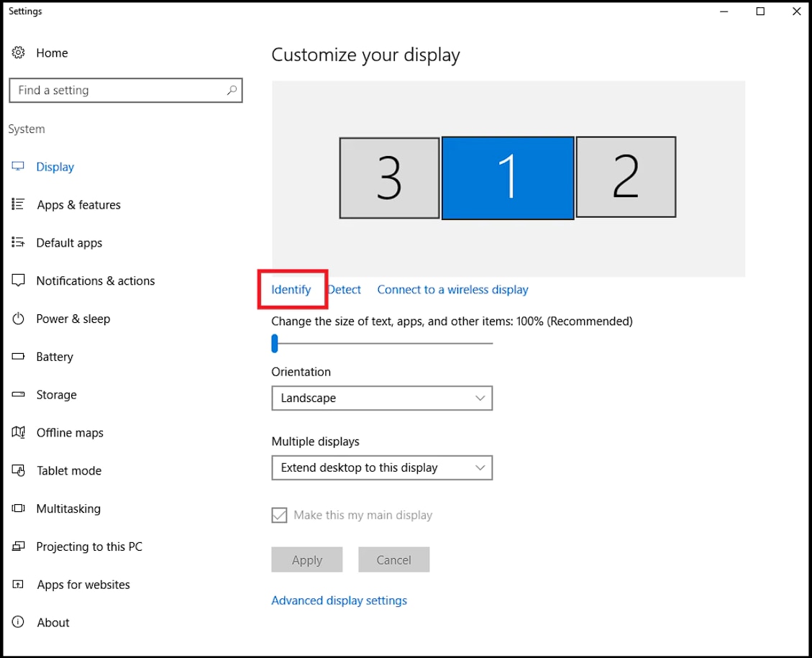This screenshot has width=812, height=658.
Task: Click the Display monitor icon
Action: 18,166
